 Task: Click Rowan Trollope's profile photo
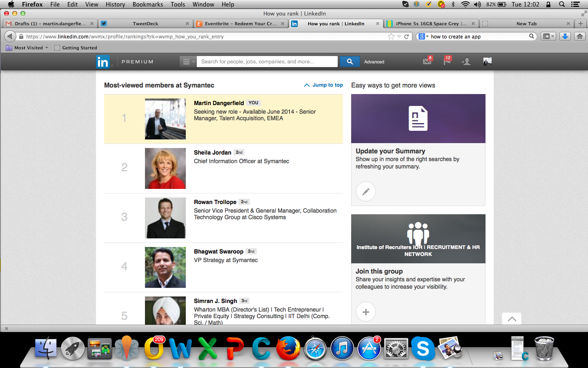point(165,218)
